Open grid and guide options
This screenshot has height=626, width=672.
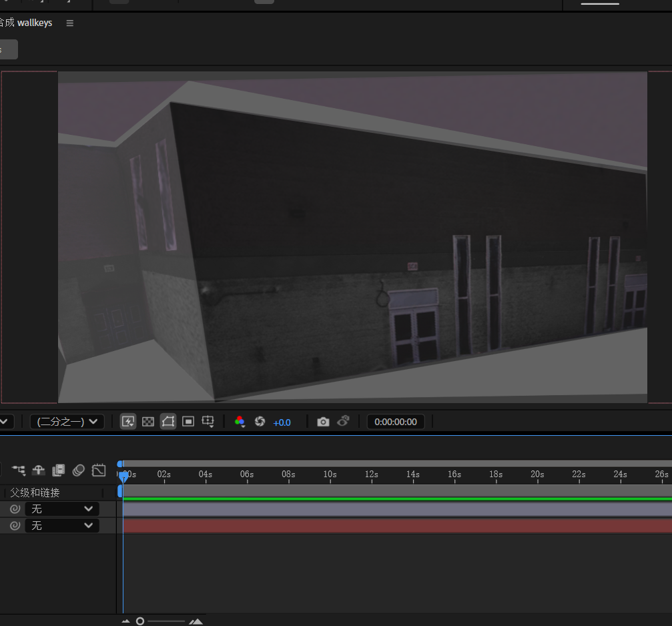coord(208,422)
